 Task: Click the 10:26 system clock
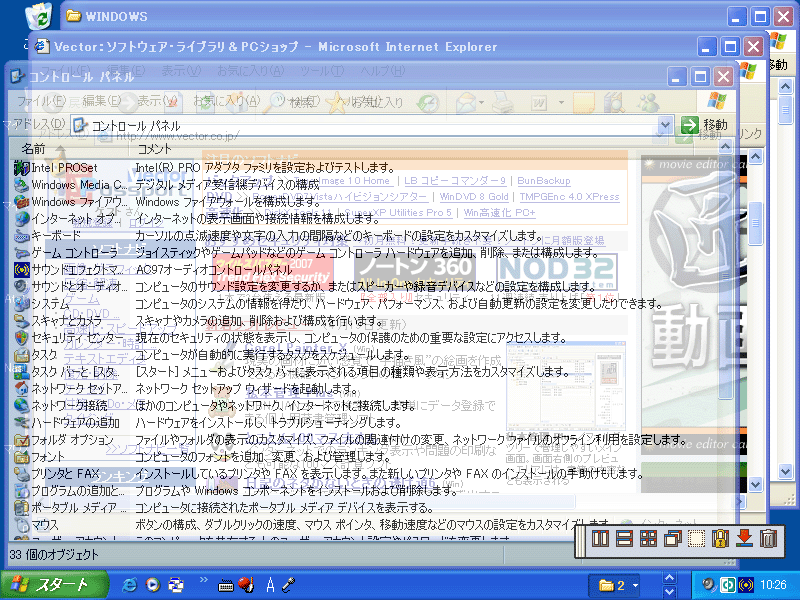coord(773,585)
